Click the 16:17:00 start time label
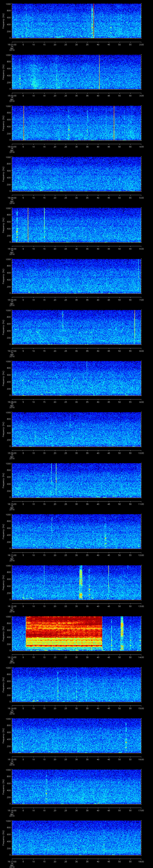 (12, 861)
